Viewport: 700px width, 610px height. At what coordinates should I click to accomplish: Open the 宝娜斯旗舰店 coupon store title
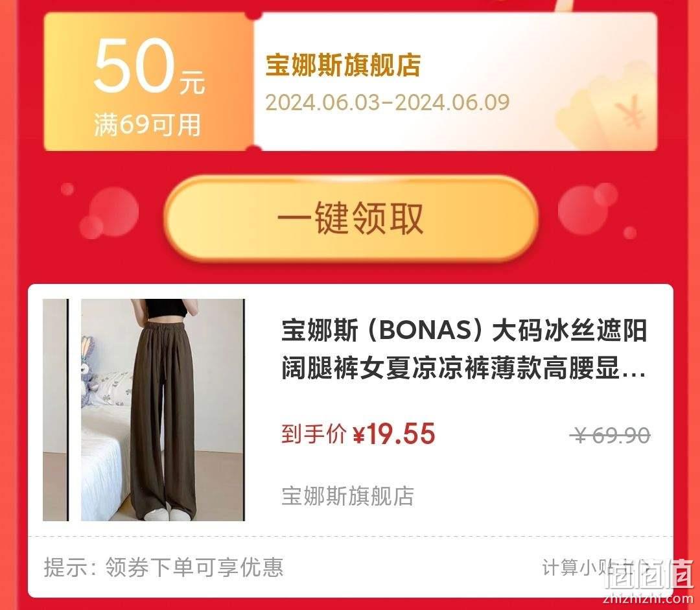click(x=344, y=65)
